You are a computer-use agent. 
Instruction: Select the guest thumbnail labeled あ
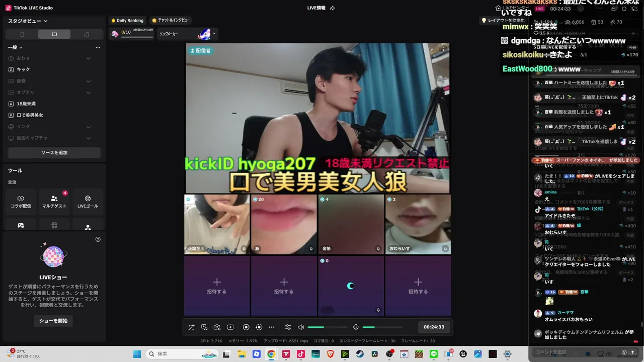[x=284, y=224]
